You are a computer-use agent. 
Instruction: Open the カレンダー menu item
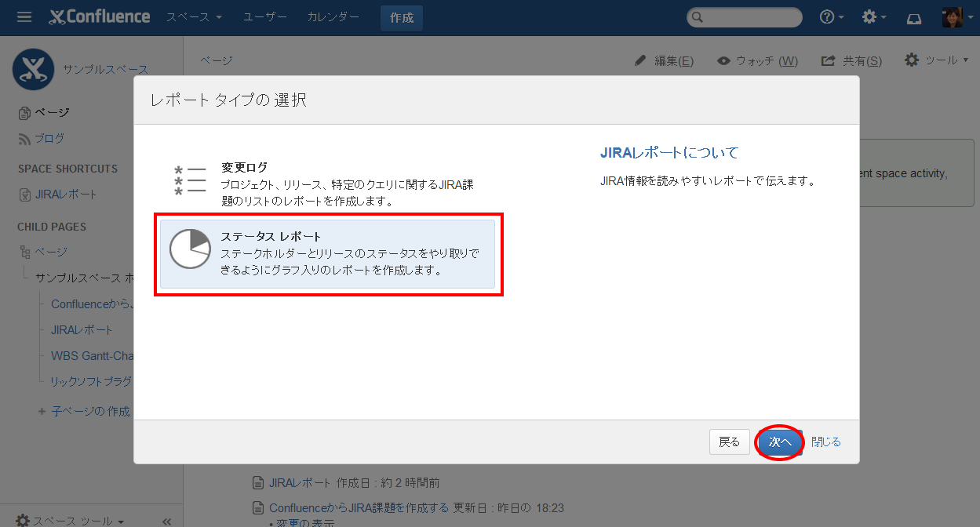[x=333, y=16]
